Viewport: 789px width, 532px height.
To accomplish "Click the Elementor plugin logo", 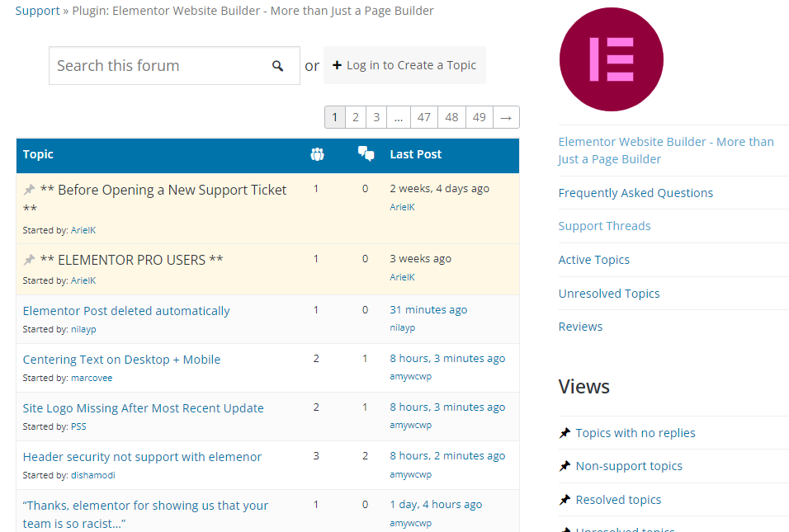I will tap(612, 59).
